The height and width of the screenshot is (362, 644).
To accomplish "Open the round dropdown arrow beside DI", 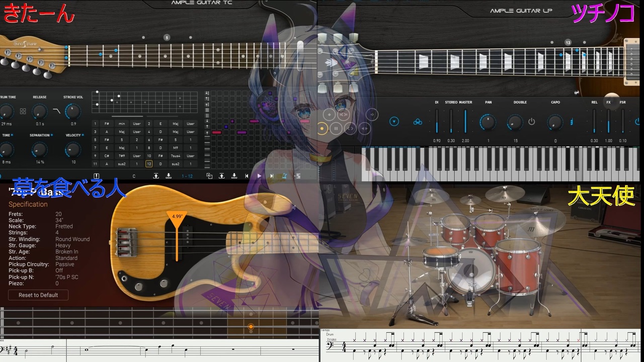I will click(x=394, y=122).
